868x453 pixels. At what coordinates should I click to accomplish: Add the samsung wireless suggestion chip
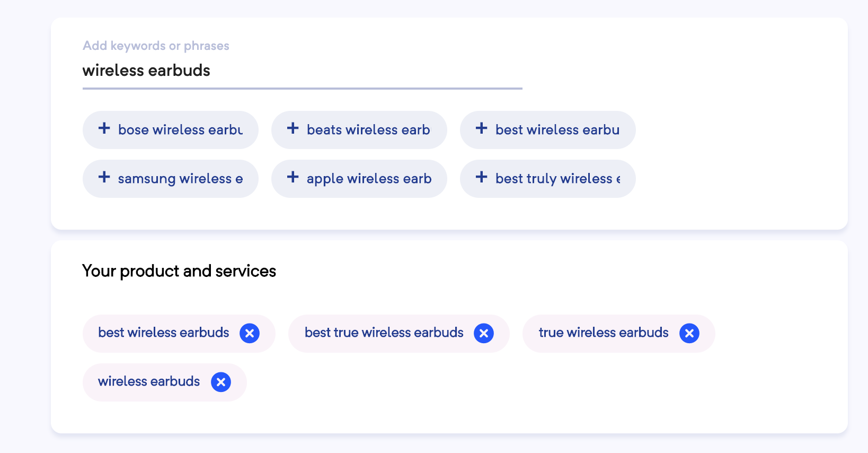(171, 179)
